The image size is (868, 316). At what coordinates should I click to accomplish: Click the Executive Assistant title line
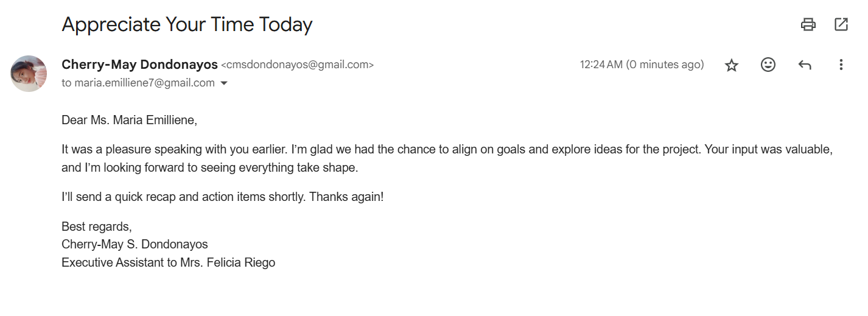pos(168,263)
